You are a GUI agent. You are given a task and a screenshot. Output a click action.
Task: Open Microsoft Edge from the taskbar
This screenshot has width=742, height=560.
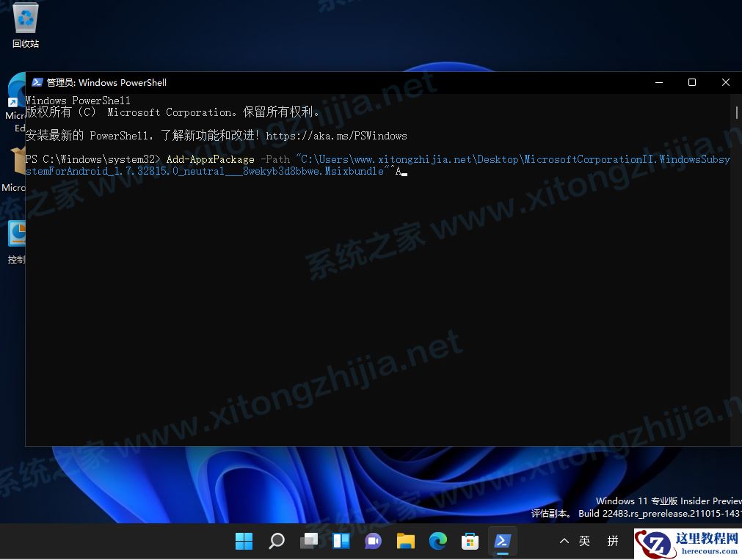tap(437, 541)
